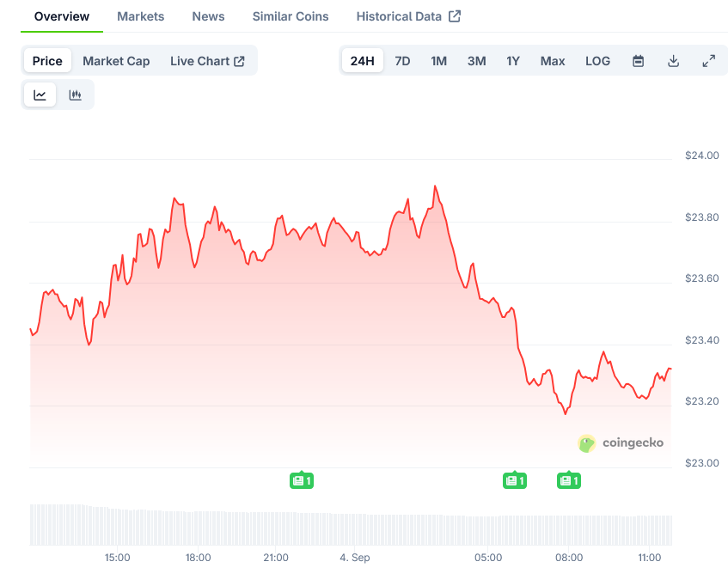Toggle LOG scale on the chart

coord(597,61)
